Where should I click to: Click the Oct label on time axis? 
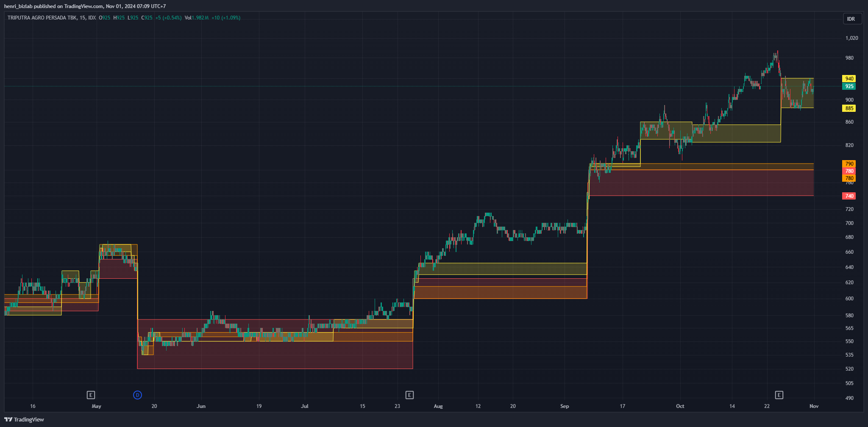[680, 406]
